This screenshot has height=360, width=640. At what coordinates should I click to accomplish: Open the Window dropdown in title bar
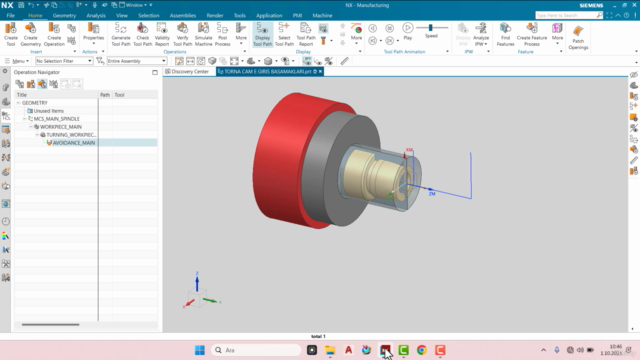click(136, 5)
